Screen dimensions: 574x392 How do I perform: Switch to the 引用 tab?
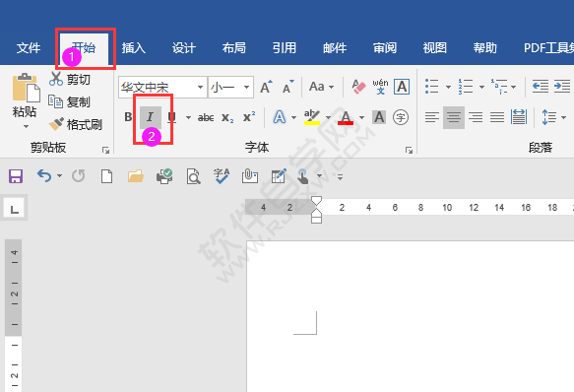285,48
